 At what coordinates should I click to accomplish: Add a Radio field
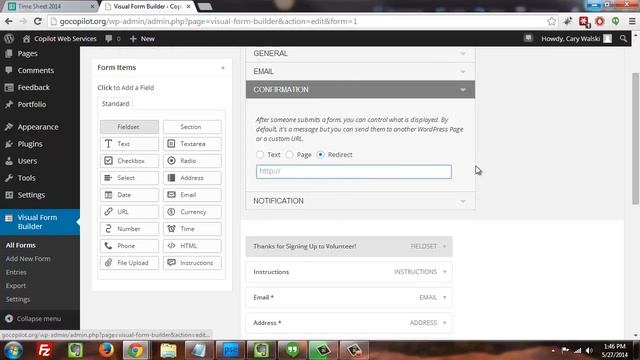pos(192,161)
